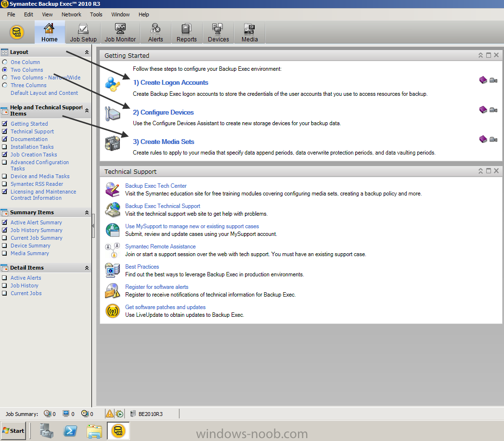Open Windows Explorer folder in the taskbar
This screenshot has width=504, height=441.
(94, 431)
